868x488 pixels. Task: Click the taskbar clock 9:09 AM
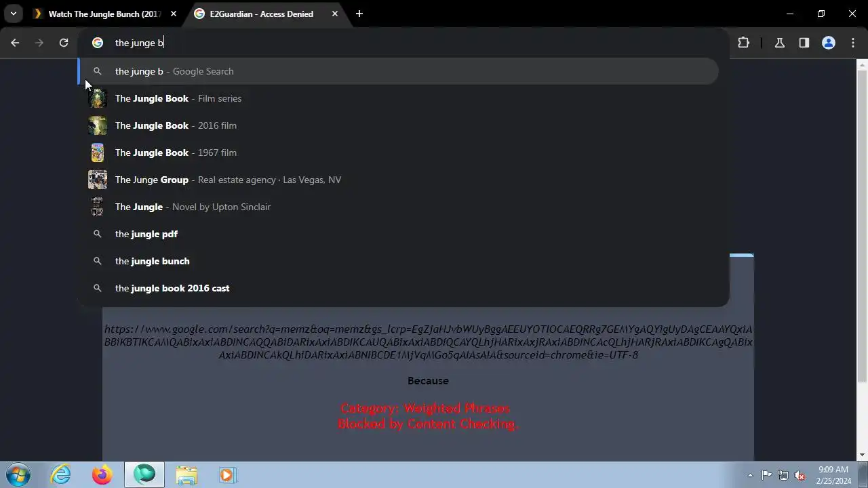click(834, 469)
